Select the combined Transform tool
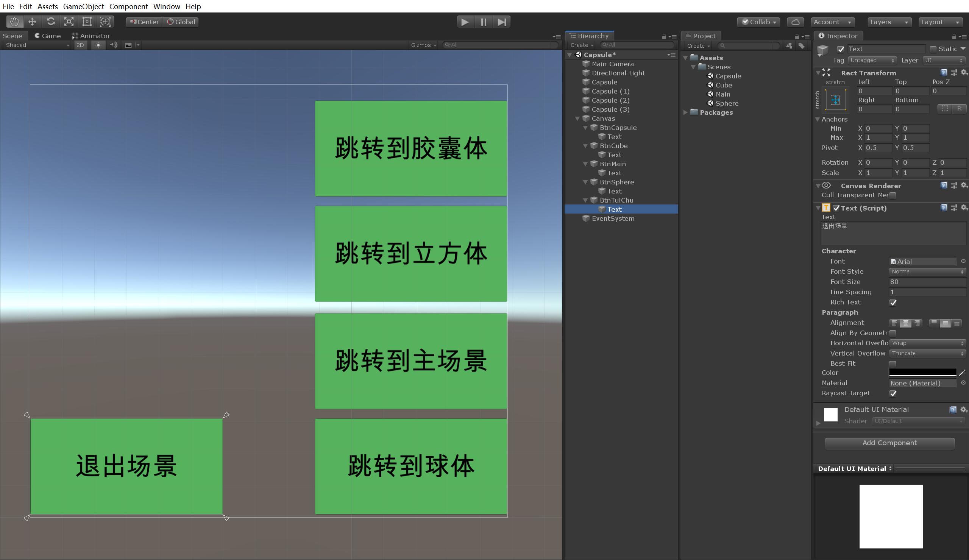The width and height of the screenshot is (969, 560). pyautogui.click(x=105, y=22)
